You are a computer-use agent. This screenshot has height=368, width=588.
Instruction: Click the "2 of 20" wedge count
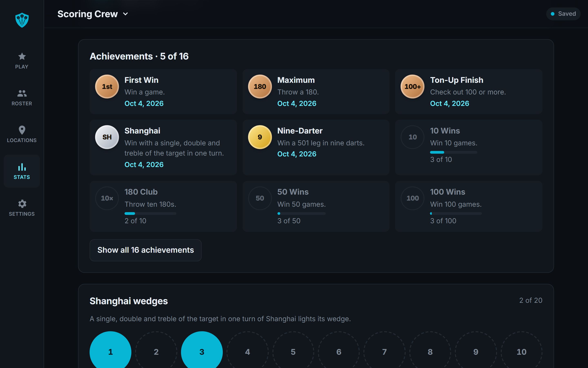click(531, 300)
